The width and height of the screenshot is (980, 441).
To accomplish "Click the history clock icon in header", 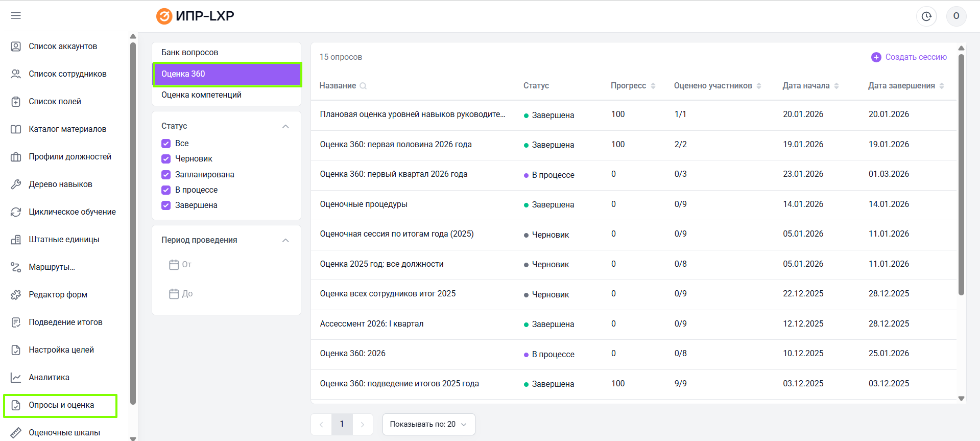I will point(926,16).
